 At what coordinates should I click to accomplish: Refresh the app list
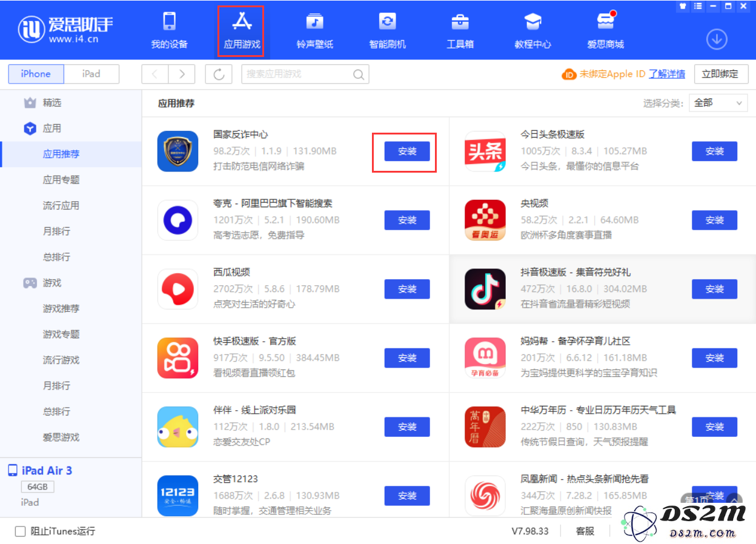tap(219, 74)
